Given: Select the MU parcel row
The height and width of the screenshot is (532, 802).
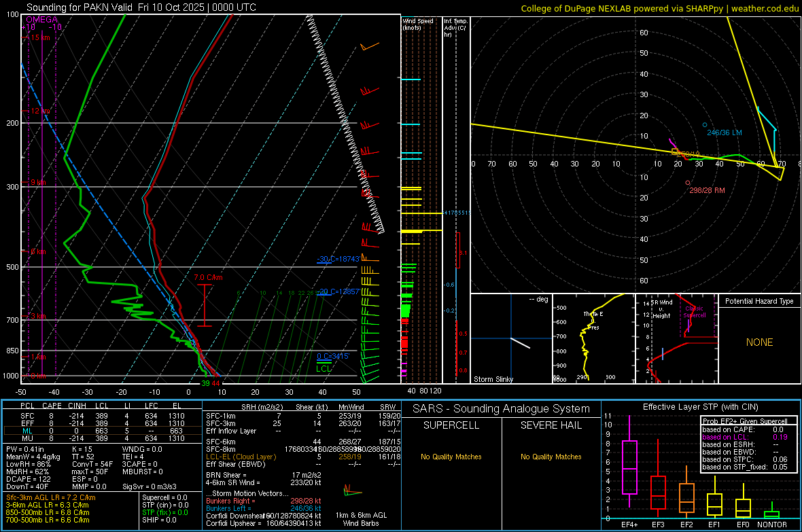Looking at the screenshot, I should 103,438.
